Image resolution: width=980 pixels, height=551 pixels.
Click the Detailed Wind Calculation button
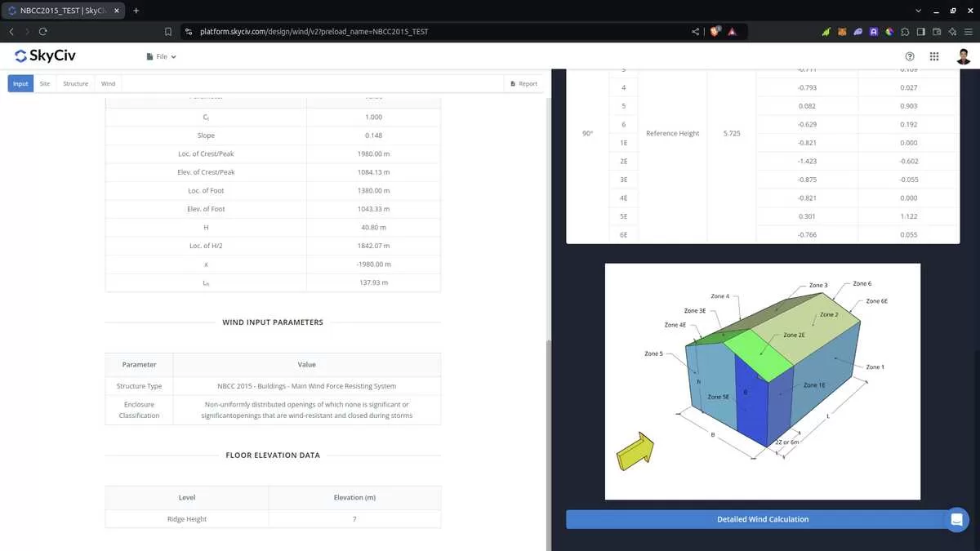(x=763, y=519)
